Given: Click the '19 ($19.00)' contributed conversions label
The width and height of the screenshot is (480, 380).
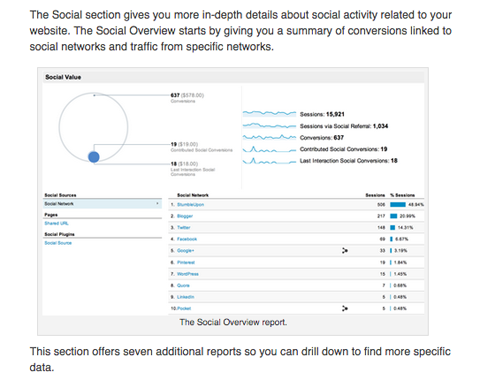Looking at the screenshot, I should click(184, 144).
